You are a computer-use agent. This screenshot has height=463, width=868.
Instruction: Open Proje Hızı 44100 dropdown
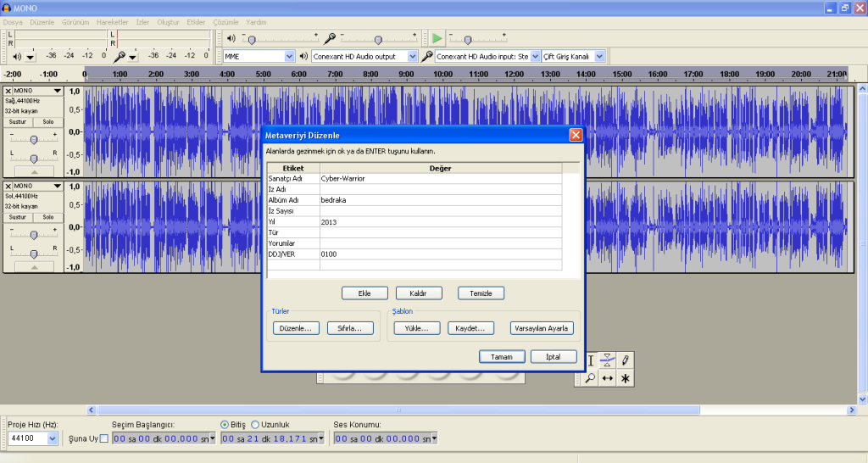point(52,438)
